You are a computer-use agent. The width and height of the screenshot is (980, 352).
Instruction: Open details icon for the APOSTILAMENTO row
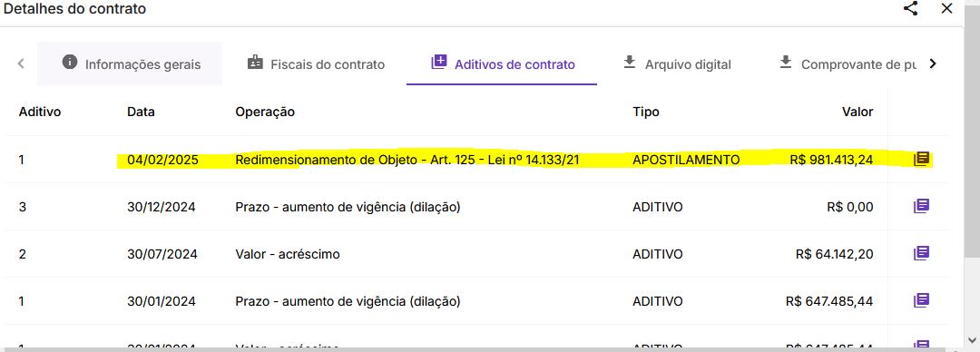(921, 159)
